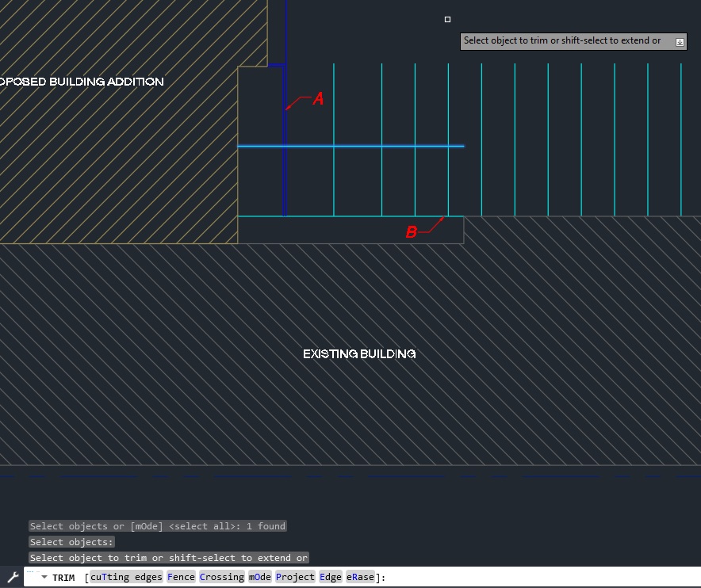The image size is (701, 588).
Task: Select the Project trim option
Action: pyautogui.click(x=295, y=577)
